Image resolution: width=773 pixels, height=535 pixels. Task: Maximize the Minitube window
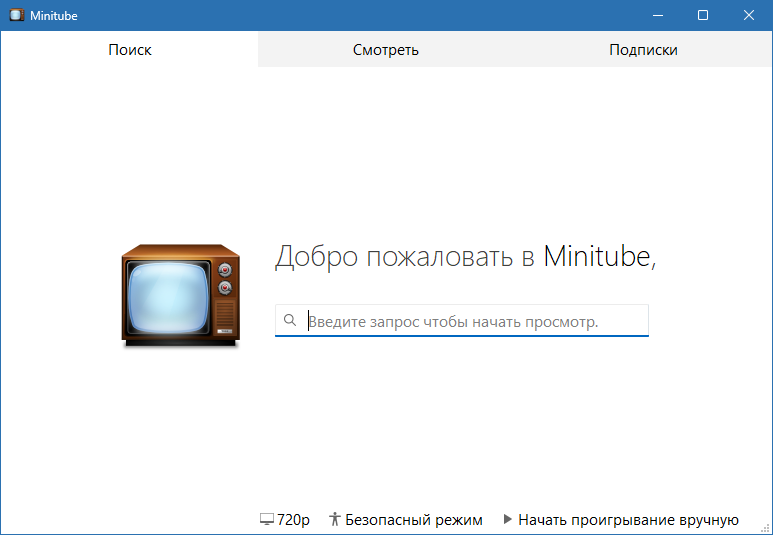click(703, 15)
